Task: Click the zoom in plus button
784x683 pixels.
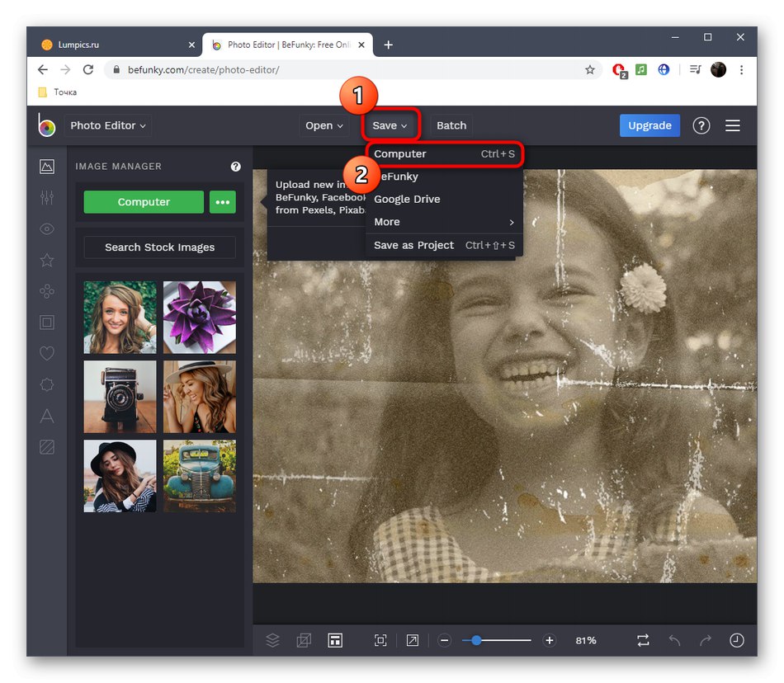Action: 550,640
